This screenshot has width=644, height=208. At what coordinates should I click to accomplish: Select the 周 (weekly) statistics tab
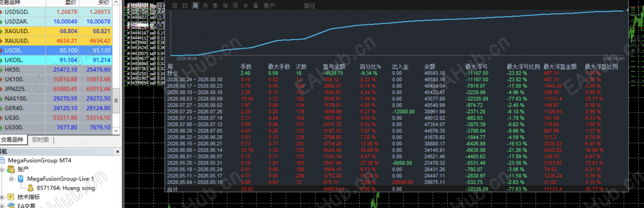click(x=195, y=6)
